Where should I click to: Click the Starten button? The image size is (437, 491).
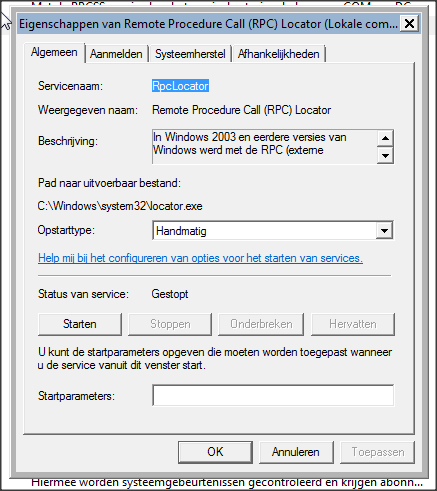pos(80,324)
